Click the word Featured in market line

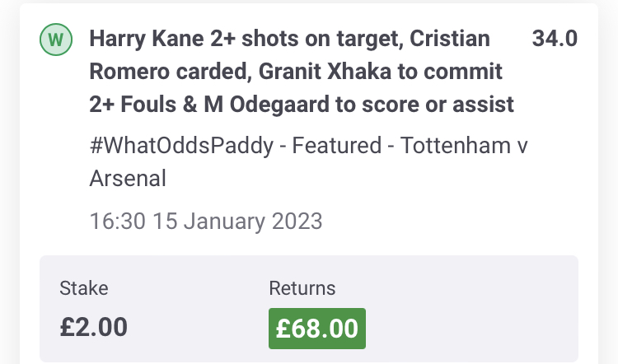336,145
